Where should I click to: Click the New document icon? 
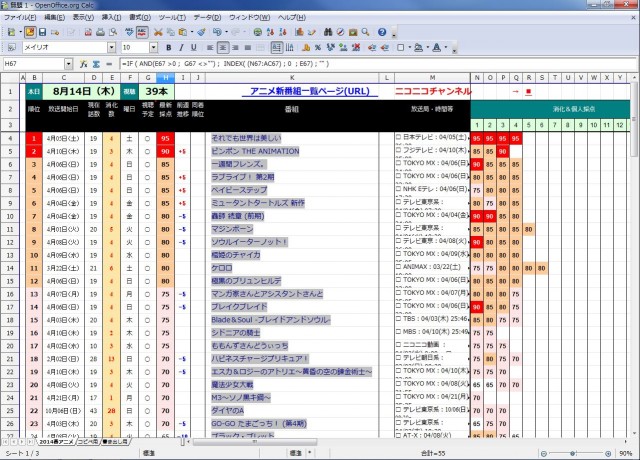coord(11,32)
